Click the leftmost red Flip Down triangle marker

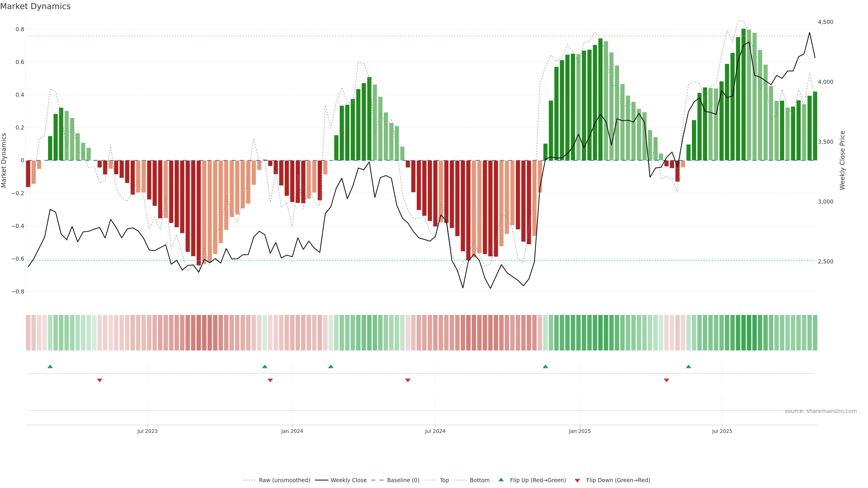(100, 380)
